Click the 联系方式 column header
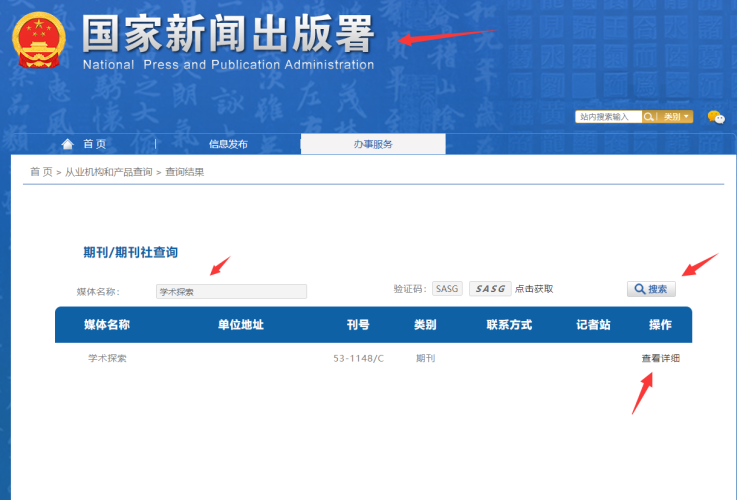 tap(509, 325)
